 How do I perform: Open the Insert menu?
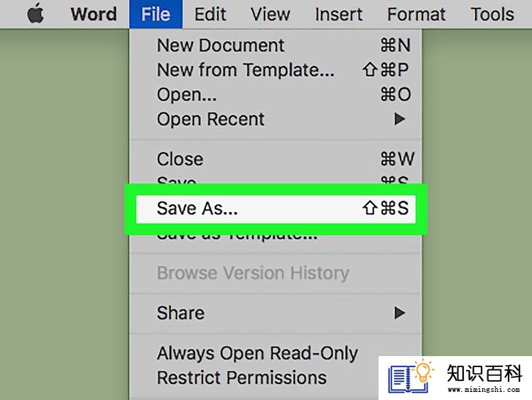338,15
